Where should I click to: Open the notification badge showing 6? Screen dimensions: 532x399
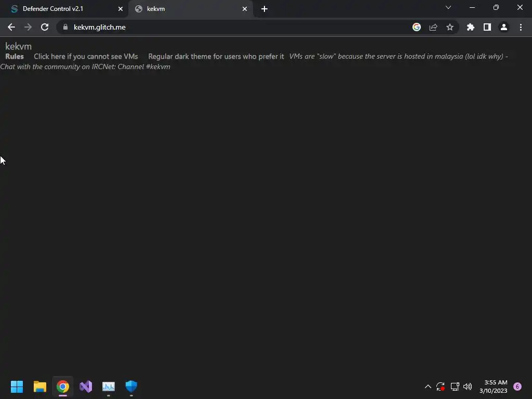point(517,387)
